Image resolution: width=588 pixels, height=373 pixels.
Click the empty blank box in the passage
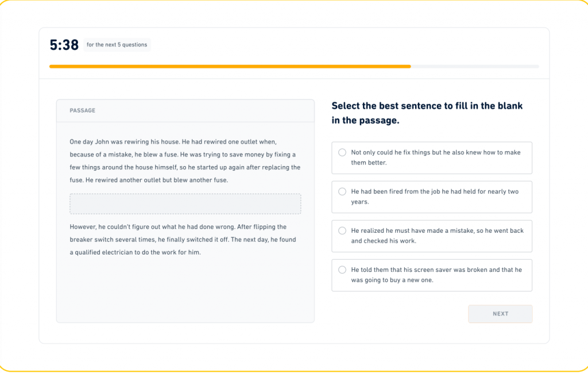click(x=185, y=204)
